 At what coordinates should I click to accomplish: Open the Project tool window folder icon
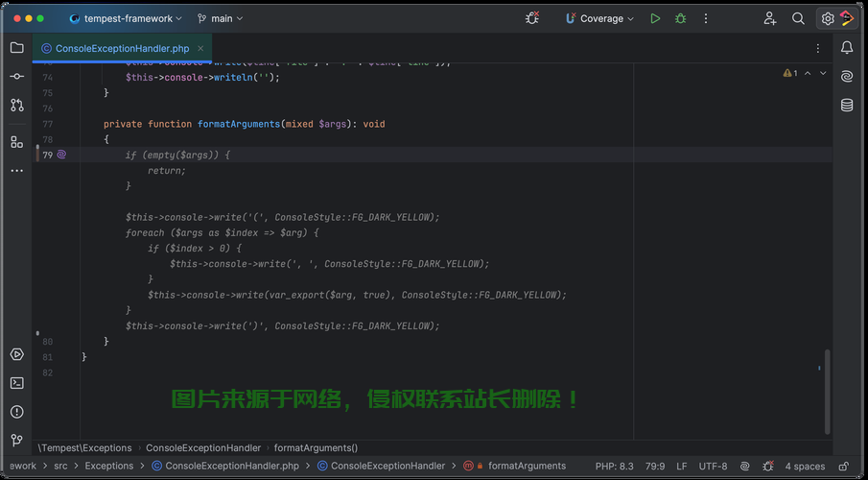(x=16, y=48)
